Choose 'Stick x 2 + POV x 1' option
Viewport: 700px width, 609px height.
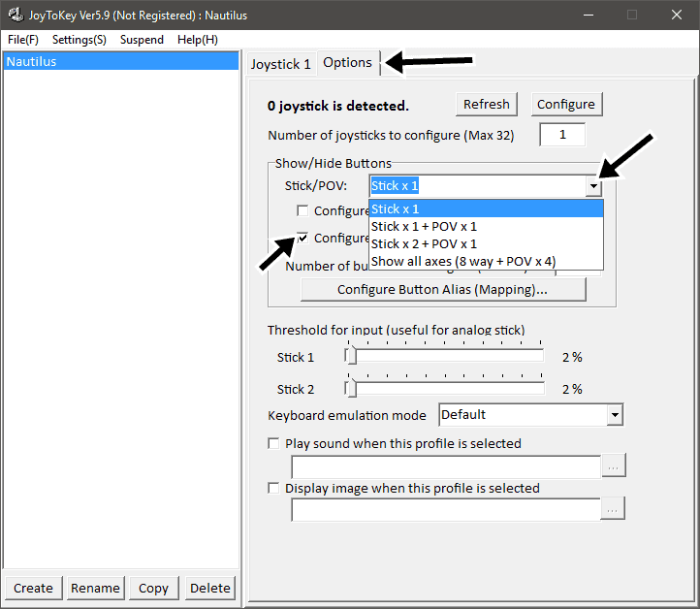(x=486, y=243)
